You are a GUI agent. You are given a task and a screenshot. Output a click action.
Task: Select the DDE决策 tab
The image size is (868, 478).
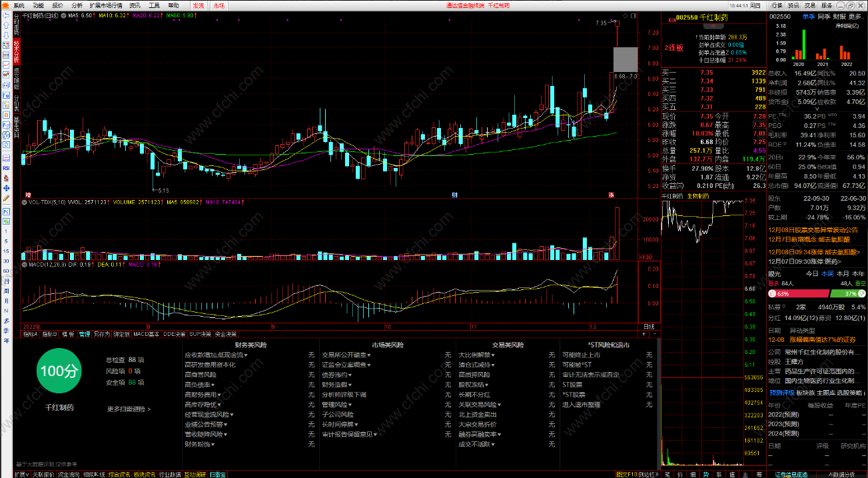(175, 333)
